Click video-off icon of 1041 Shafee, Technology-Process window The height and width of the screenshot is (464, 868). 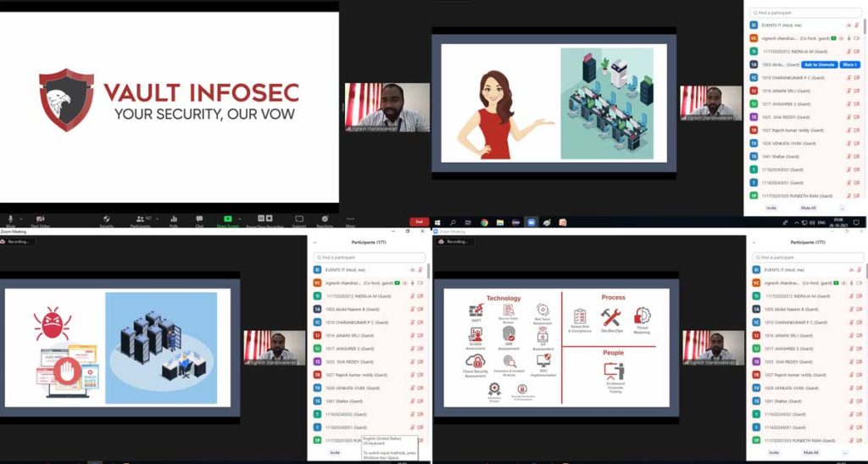(x=858, y=401)
